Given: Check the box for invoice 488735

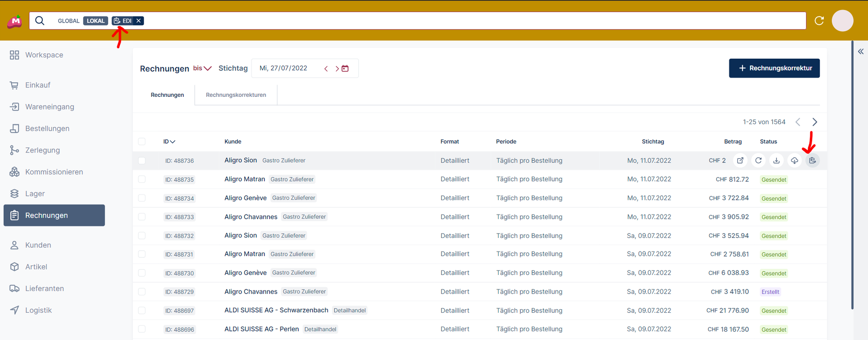Looking at the screenshot, I should click(142, 179).
